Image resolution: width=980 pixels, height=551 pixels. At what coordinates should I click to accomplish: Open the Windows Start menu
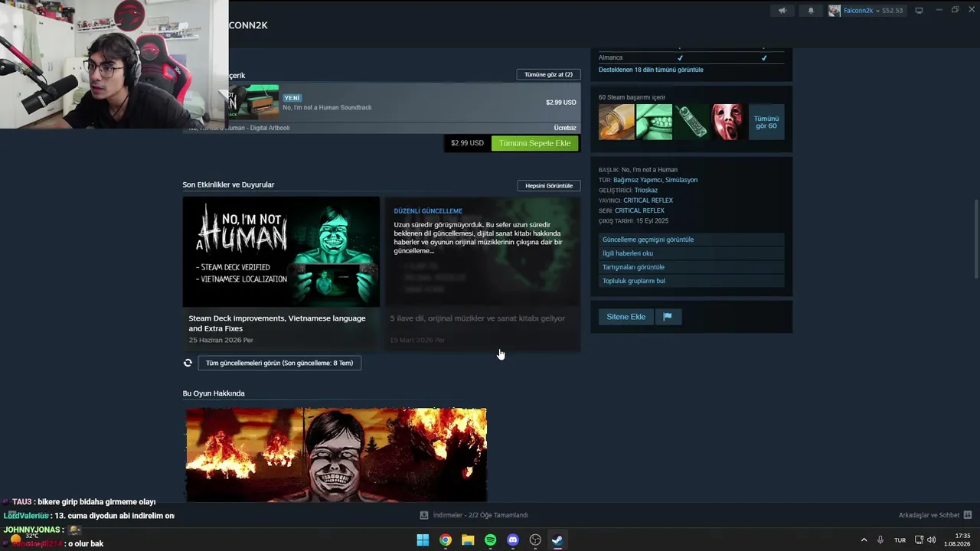point(423,540)
